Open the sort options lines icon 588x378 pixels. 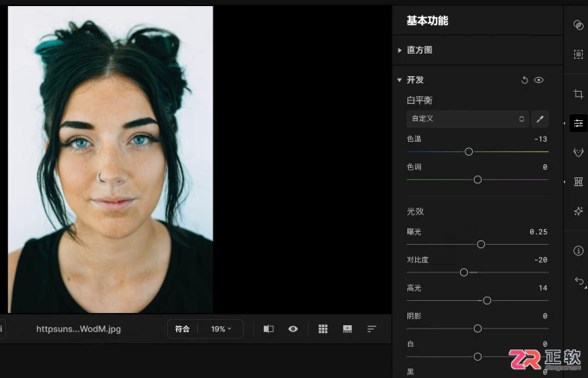pyautogui.click(x=371, y=329)
